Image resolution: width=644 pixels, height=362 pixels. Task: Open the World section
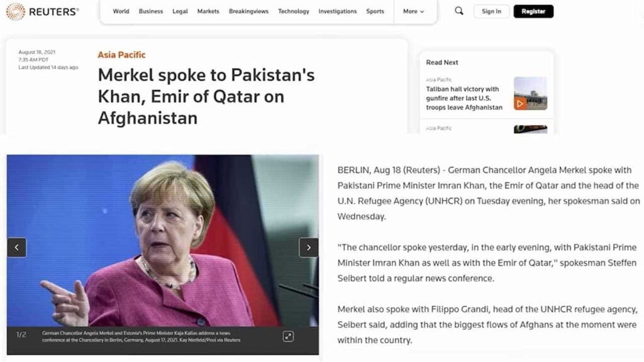[x=121, y=11]
